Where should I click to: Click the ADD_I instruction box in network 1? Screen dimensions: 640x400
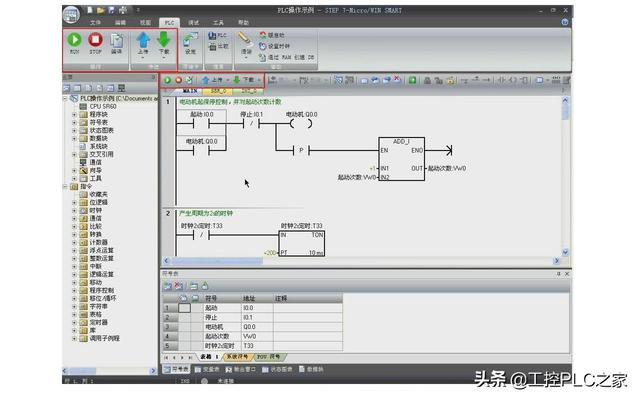pos(402,159)
